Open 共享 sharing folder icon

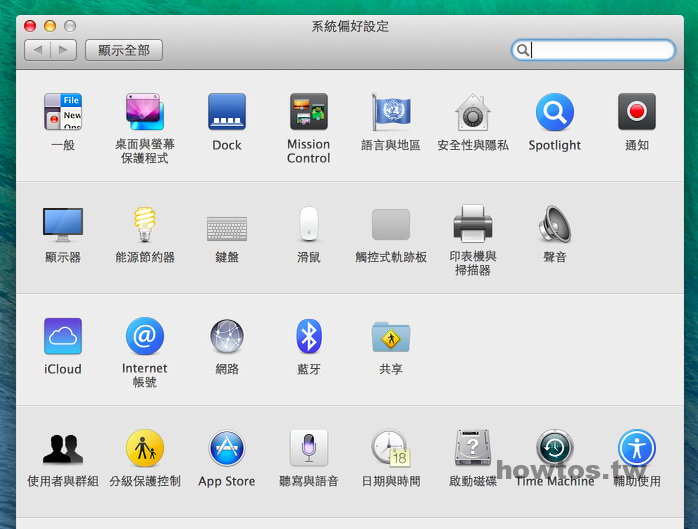390,337
